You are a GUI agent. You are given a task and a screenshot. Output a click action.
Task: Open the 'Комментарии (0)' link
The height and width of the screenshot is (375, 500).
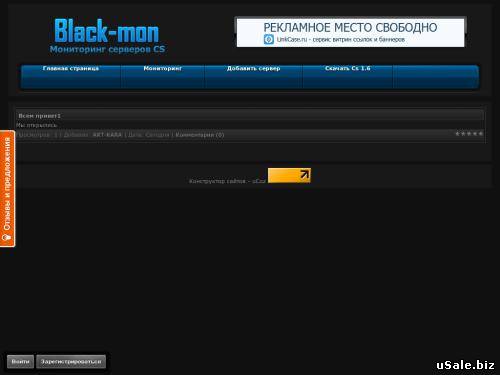(x=200, y=135)
